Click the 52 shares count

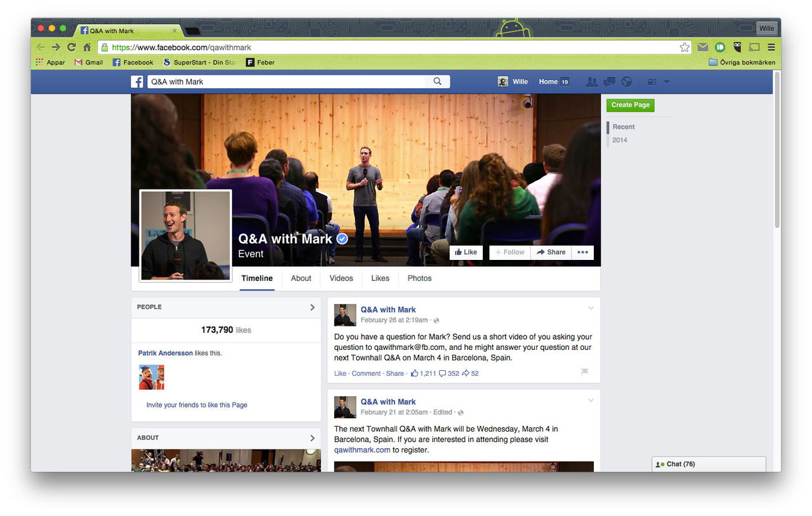470,373
